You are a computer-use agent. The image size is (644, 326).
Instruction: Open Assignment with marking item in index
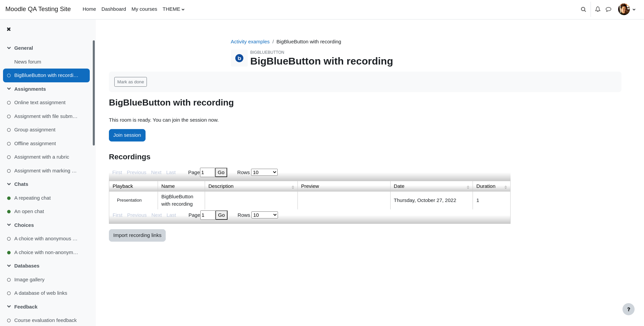pyautogui.click(x=45, y=171)
